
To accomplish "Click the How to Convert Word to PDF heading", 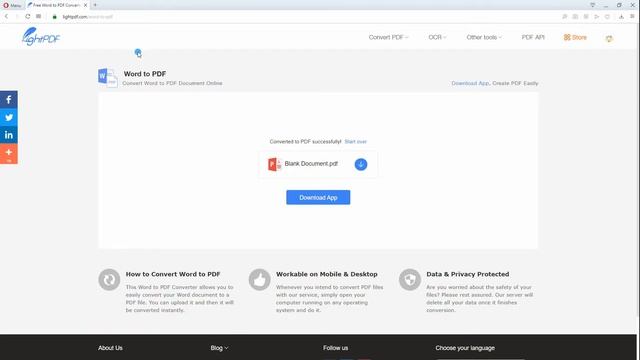I will pyautogui.click(x=173, y=274).
